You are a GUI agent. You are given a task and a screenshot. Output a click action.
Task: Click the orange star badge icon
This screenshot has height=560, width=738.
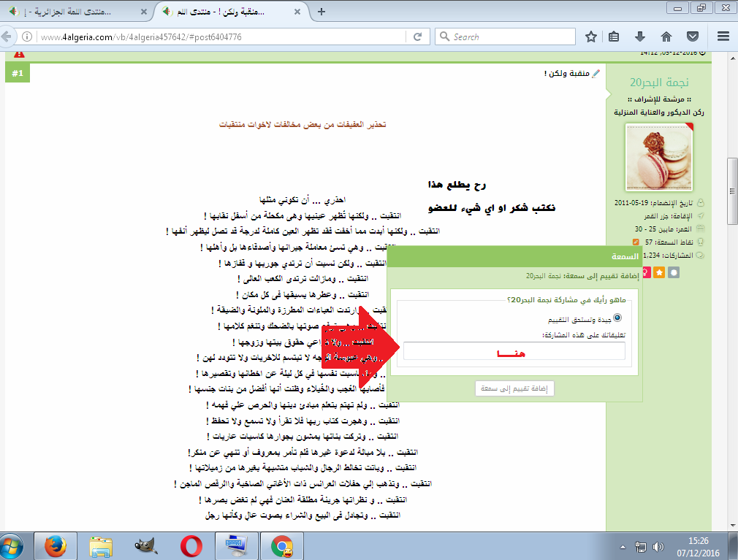(x=658, y=272)
